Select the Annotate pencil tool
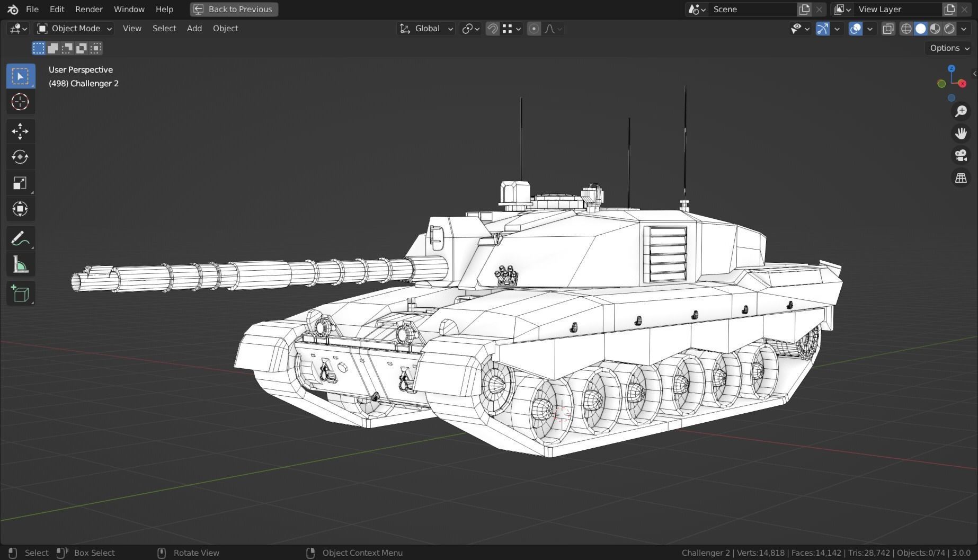 click(x=20, y=238)
